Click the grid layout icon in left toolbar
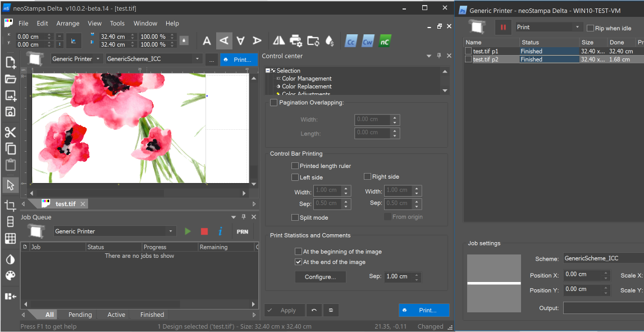This screenshot has height=332, width=644. tap(10, 238)
